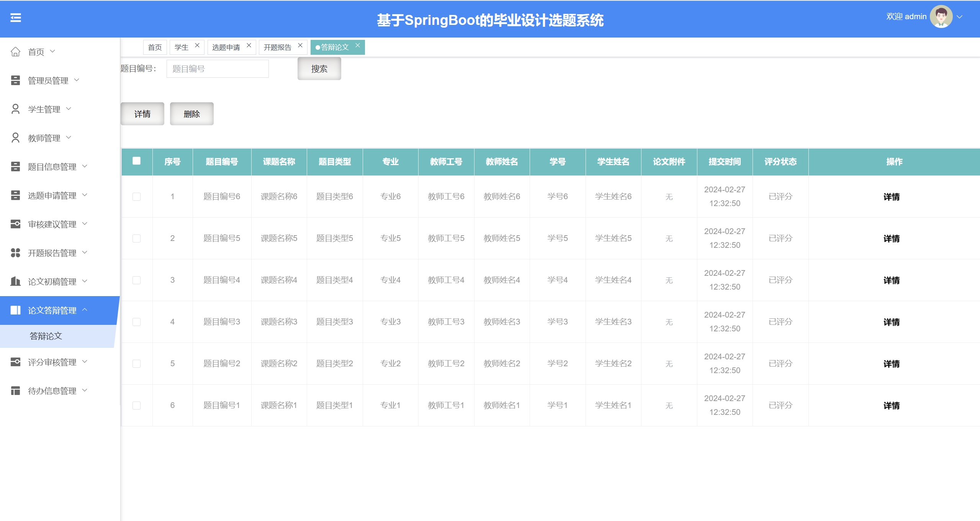Screen dimensions: 980x521
Task: Open 详情 for the 题目编号4 row
Action: pyautogui.click(x=892, y=280)
